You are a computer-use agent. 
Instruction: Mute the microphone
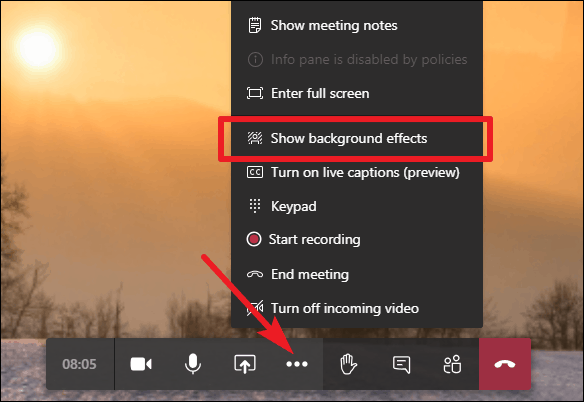pyautogui.click(x=193, y=364)
